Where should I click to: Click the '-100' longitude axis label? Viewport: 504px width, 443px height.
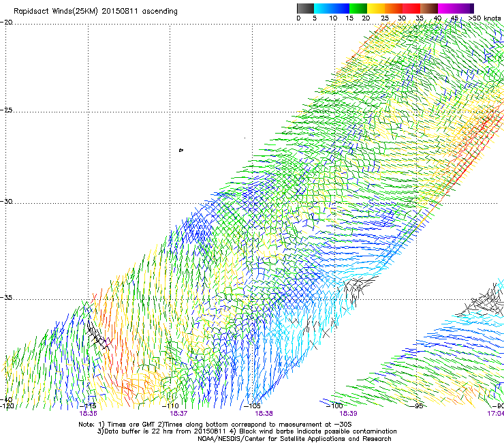334,406
